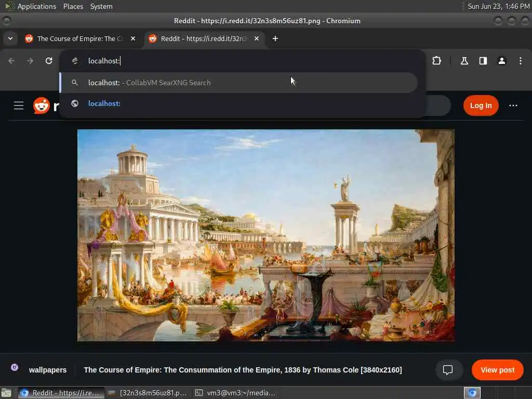Screen dimensions: 532x399
Task: Open a new browser tab
Action: coord(275,38)
